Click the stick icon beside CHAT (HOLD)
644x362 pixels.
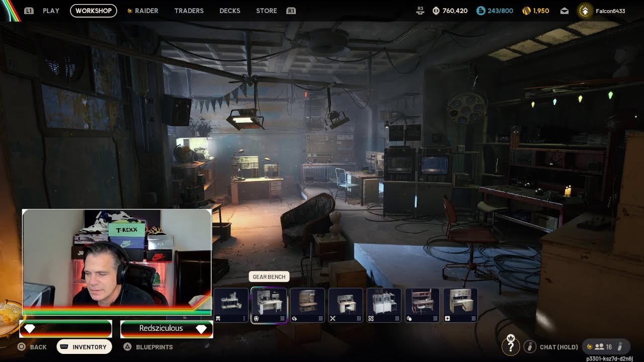(530, 346)
